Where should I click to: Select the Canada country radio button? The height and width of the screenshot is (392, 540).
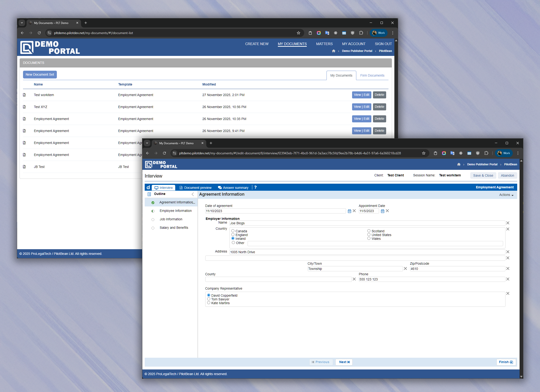pyautogui.click(x=233, y=231)
